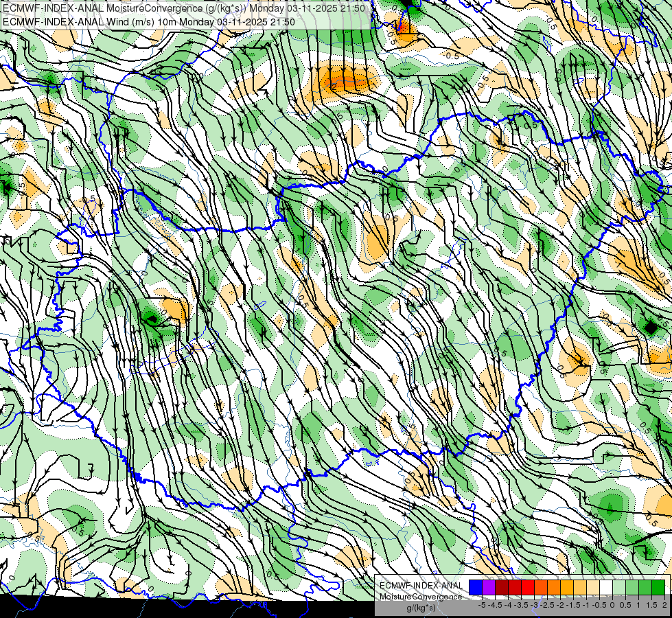Screen dimensions: 672x618
Task: Click the white swatch in the legend
Action: (606, 588)
